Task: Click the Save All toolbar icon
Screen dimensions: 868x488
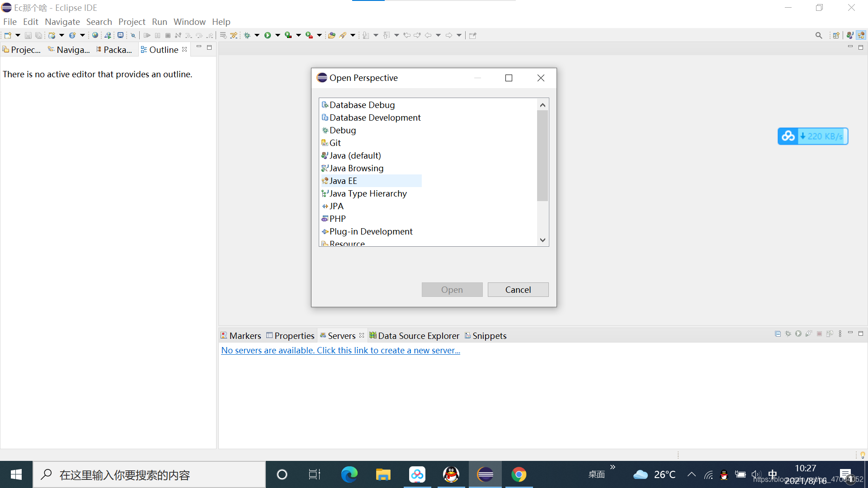Action: pyautogui.click(x=39, y=35)
